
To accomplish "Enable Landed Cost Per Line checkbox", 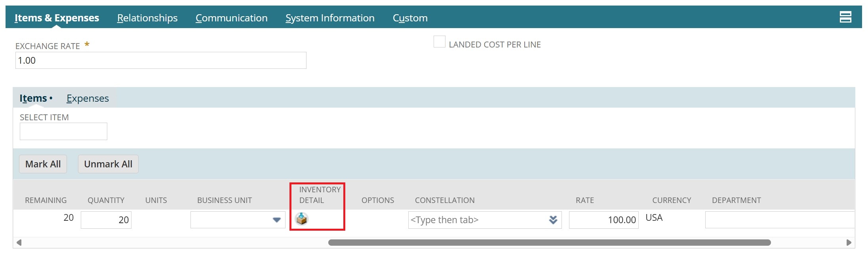I will tap(439, 42).
